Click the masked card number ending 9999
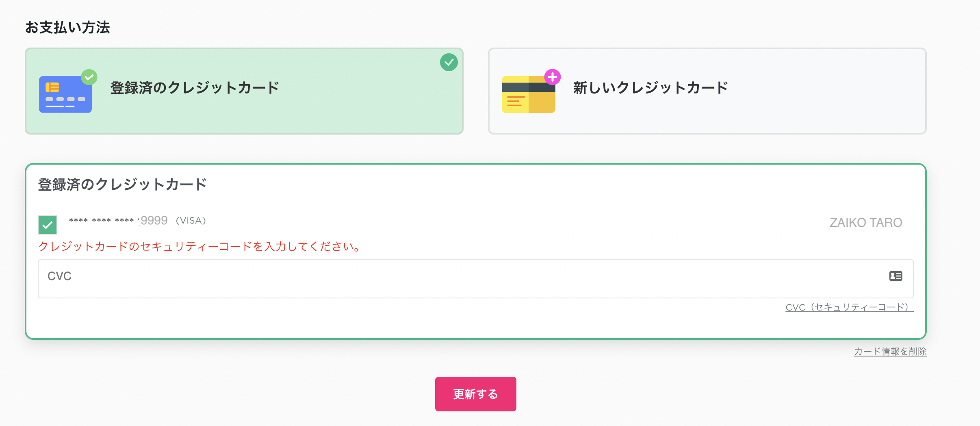The width and height of the screenshot is (980, 426). pyautogui.click(x=118, y=220)
